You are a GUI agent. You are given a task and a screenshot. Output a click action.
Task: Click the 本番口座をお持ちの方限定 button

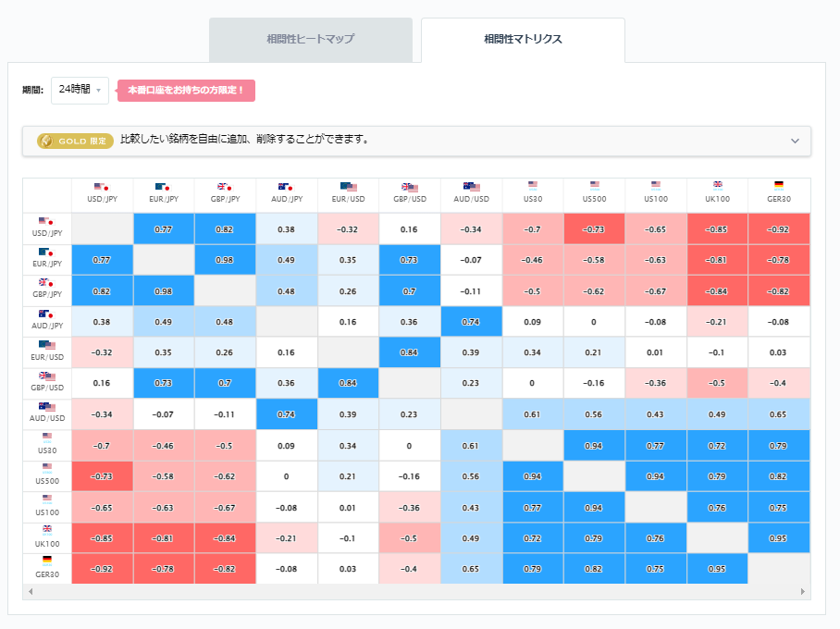pyautogui.click(x=185, y=91)
